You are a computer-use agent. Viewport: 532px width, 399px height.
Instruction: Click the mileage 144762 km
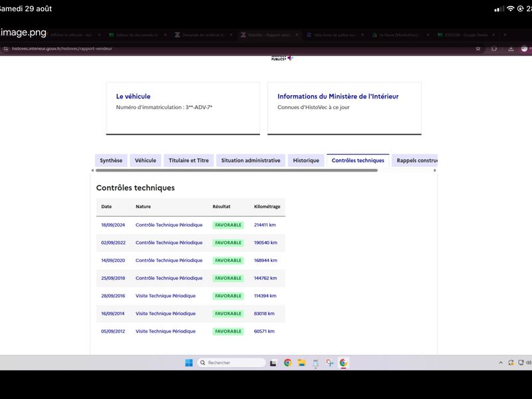(x=265, y=278)
